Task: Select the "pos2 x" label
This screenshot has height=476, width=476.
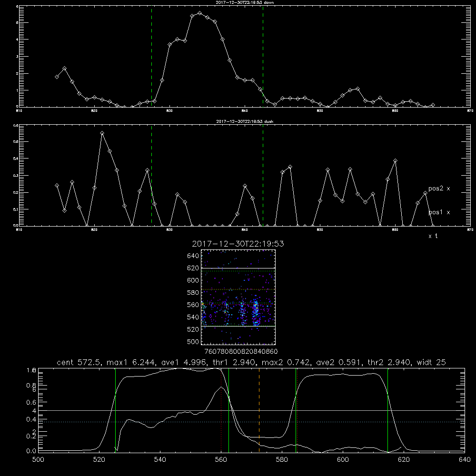Action: tap(439, 188)
